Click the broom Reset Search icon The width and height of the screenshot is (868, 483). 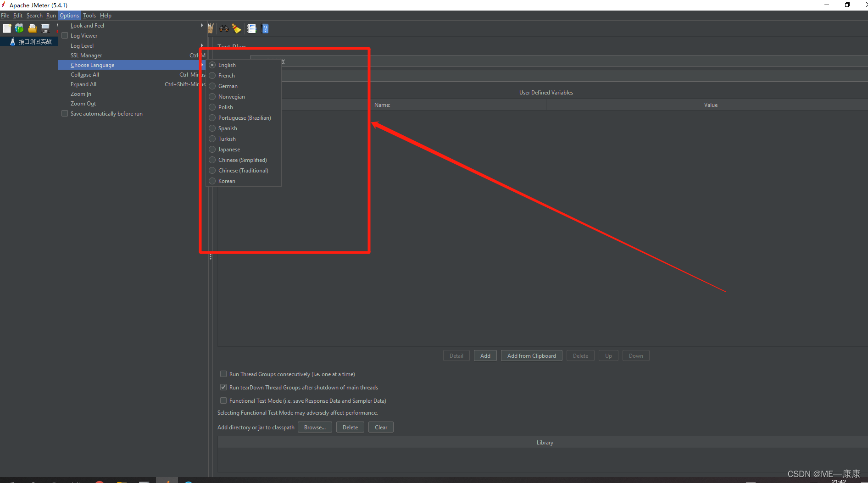237,28
